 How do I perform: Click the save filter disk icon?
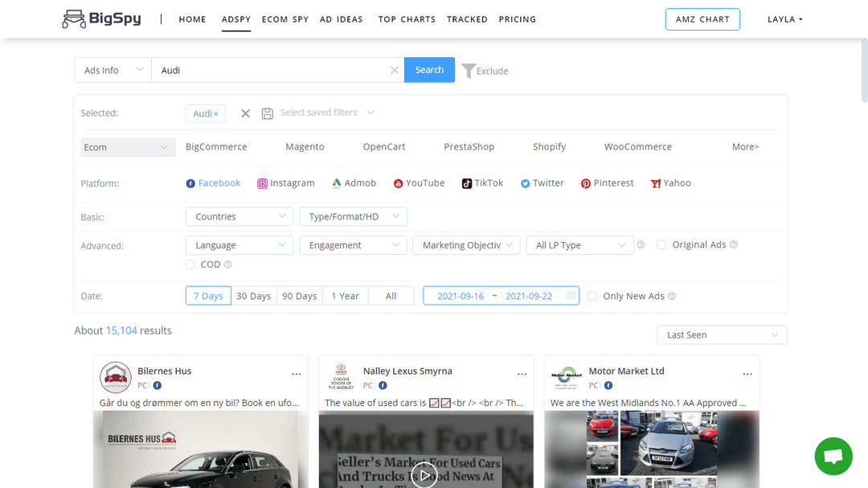[268, 113]
